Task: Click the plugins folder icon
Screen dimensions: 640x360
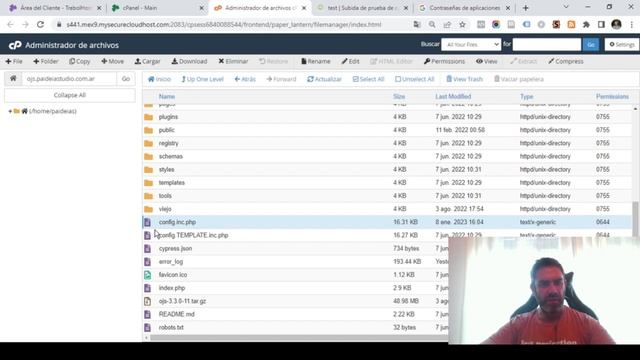Action: click(149, 117)
